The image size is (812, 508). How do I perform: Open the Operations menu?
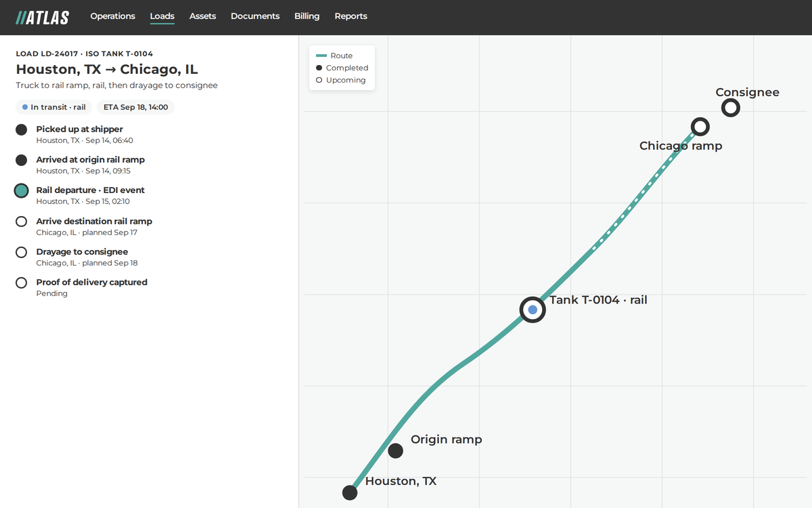[113, 16]
